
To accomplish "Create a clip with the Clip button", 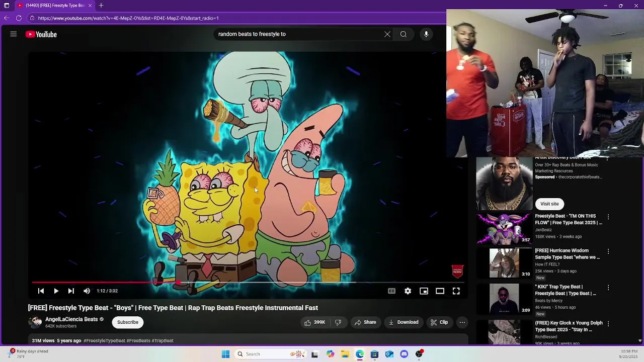I will click(439, 322).
